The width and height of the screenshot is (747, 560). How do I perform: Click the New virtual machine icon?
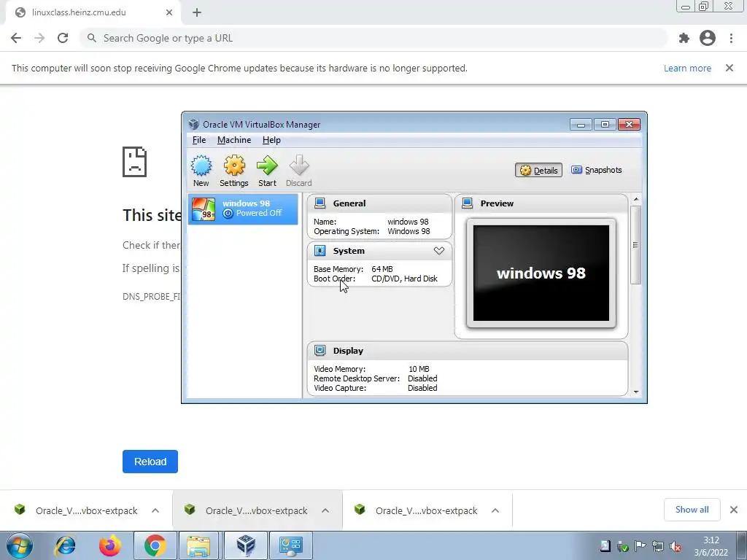(201, 166)
